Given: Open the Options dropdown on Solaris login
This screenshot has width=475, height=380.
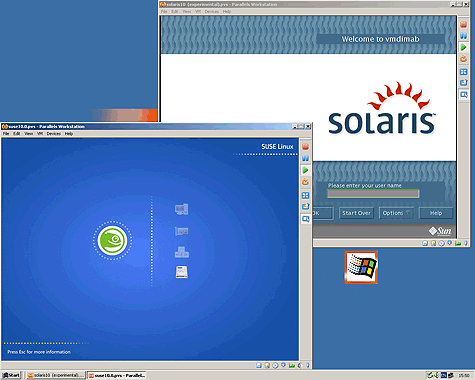Looking at the screenshot, I should (x=396, y=213).
